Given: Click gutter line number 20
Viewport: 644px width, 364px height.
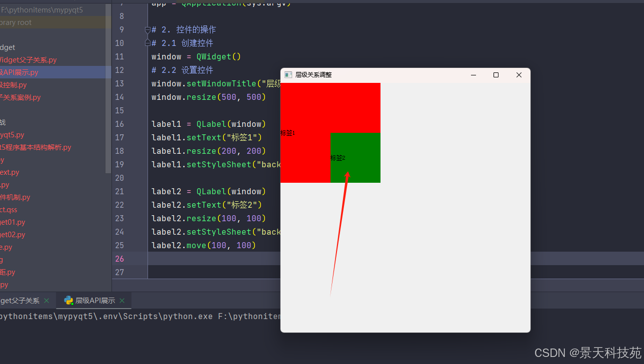Looking at the screenshot, I should 119,178.
